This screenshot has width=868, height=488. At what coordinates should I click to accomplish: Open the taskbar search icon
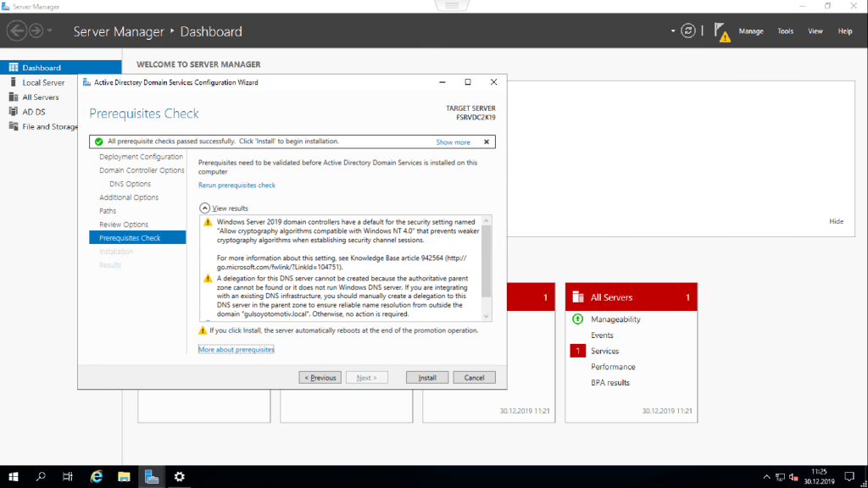pyautogui.click(x=41, y=477)
